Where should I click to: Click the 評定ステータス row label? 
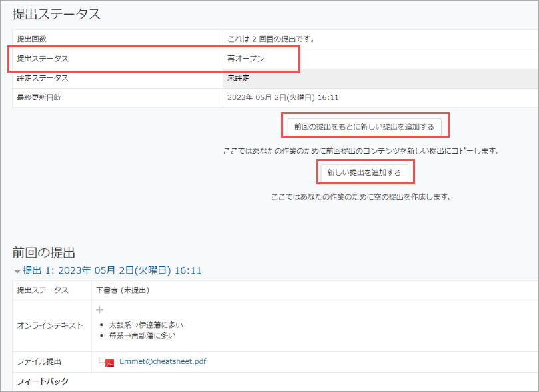click(x=43, y=78)
